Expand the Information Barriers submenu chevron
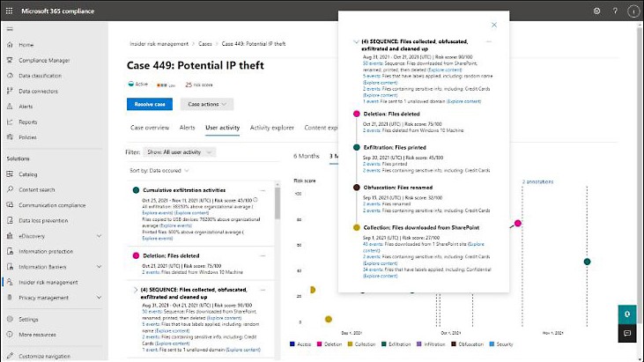The height and width of the screenshot is (362, 644). 99,267
